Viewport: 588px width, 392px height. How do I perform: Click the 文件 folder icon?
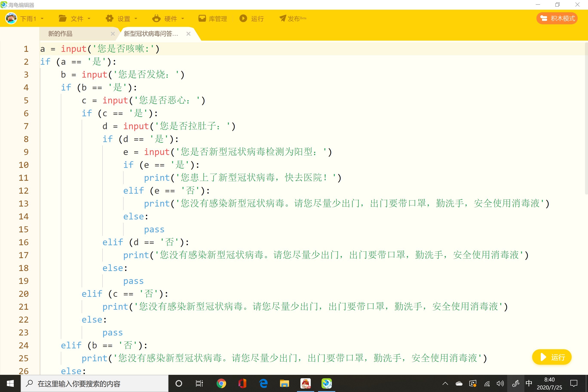pos(63,18)
